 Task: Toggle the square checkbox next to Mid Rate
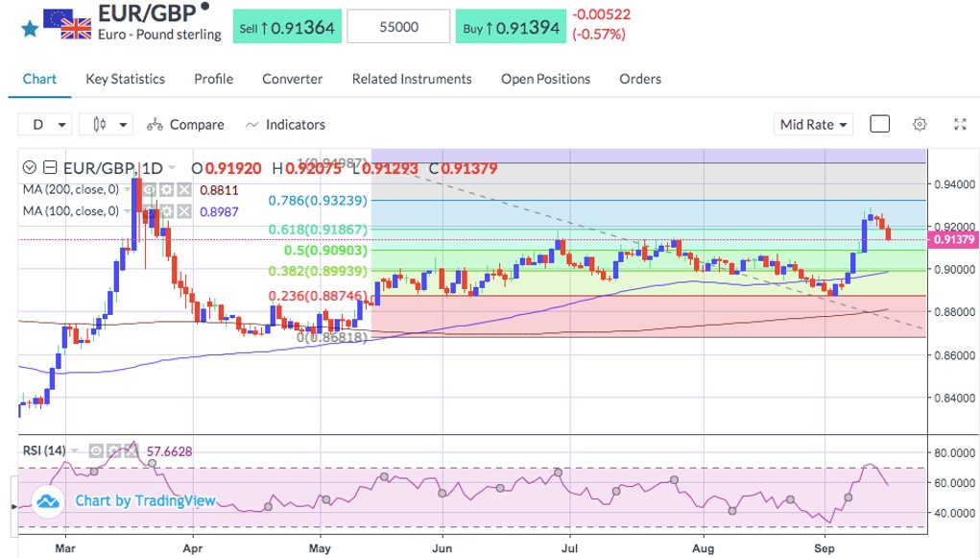click(x=879, y=124)
